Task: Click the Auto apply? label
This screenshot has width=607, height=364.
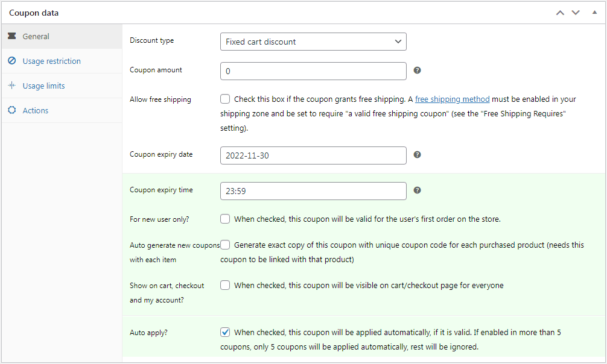Action: pyautogui.click(x=148, y=333)
